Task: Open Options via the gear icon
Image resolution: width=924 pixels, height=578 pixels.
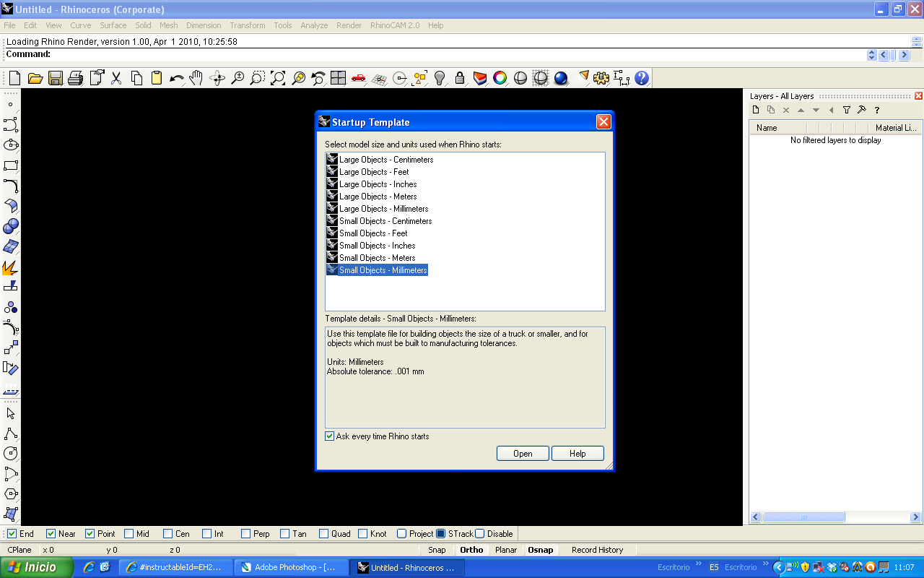Action: [601, 78]
